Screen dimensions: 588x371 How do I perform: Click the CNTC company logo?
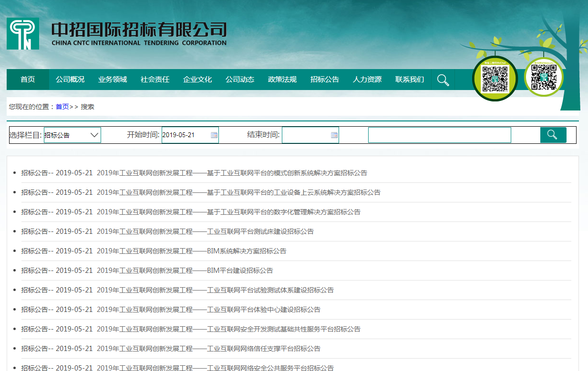(x=23, y=34)
